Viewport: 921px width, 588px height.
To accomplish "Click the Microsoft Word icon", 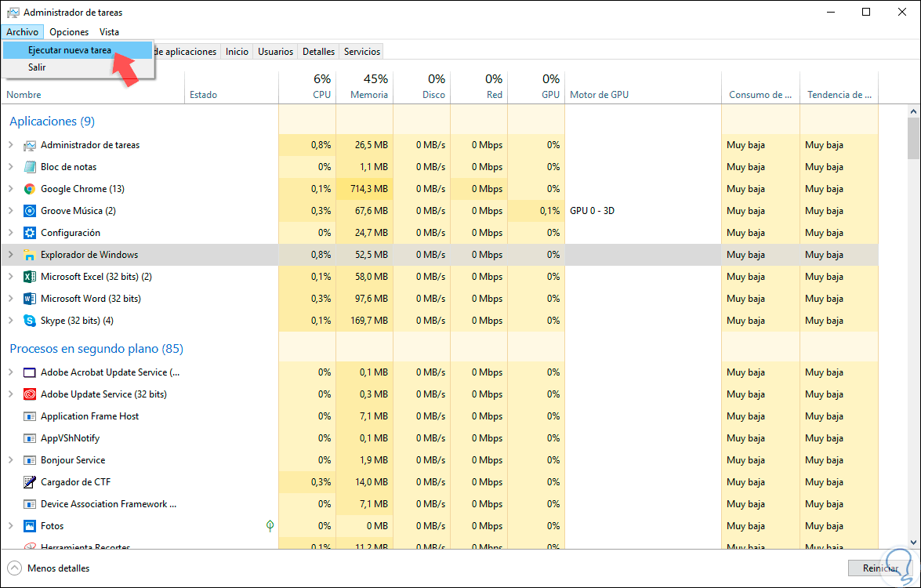I will click(x=30, y=299).
